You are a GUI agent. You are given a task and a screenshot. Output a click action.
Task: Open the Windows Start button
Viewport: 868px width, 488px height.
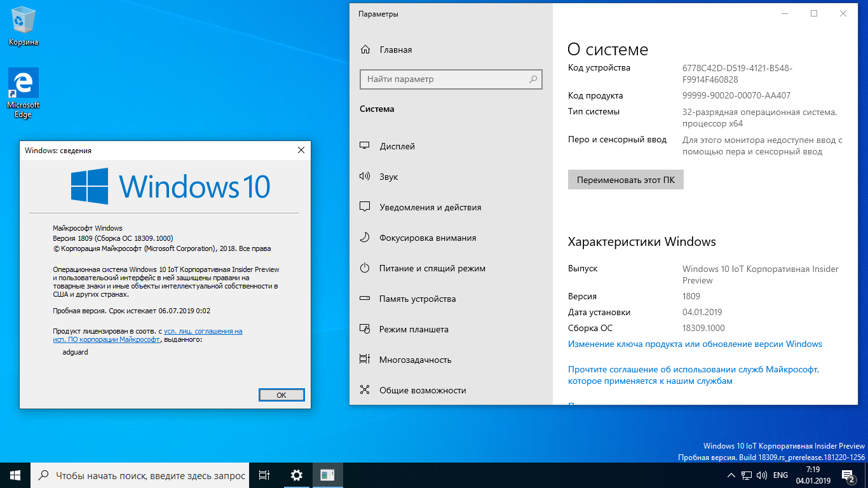pos(15,475)
